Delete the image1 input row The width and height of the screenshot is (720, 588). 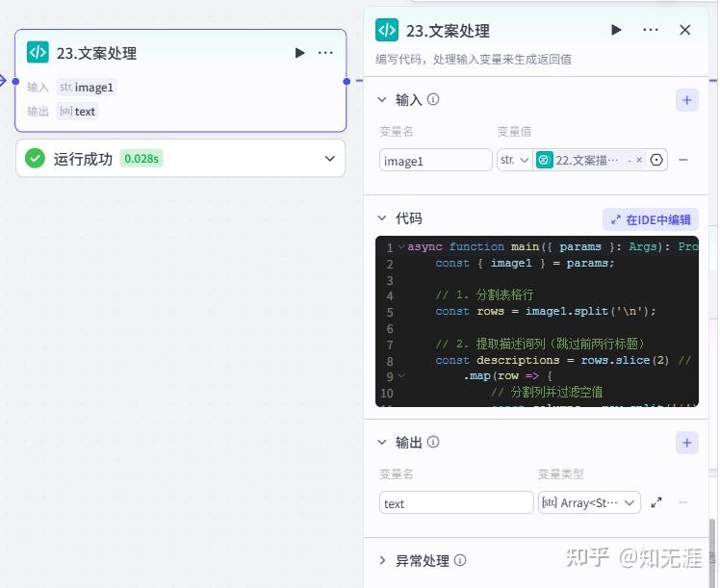pyautogui.click(x=683, y=160)
